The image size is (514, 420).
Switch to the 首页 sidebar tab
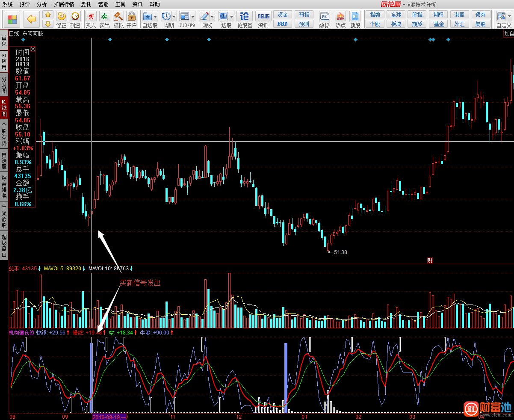click(x=4, y=41)
